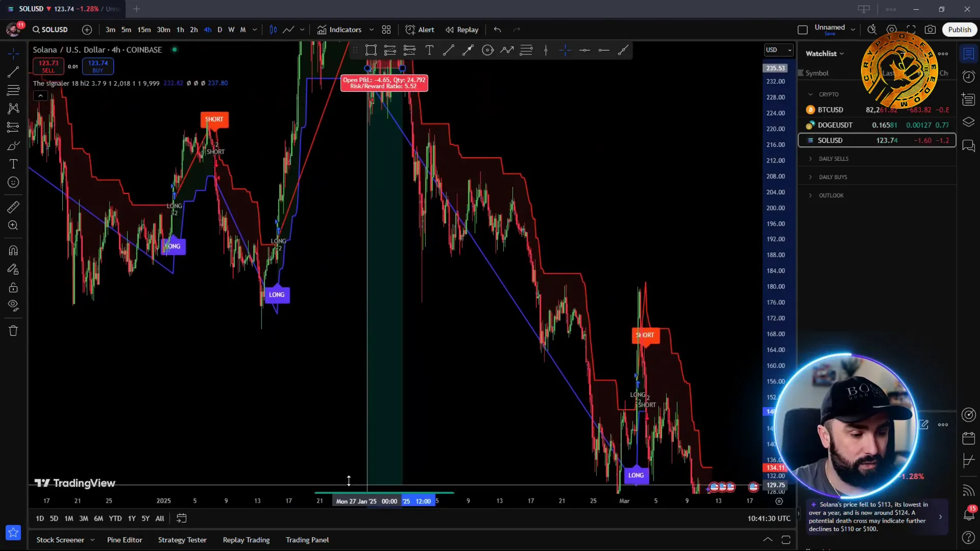Set chart range to 3M

[84, 518]
